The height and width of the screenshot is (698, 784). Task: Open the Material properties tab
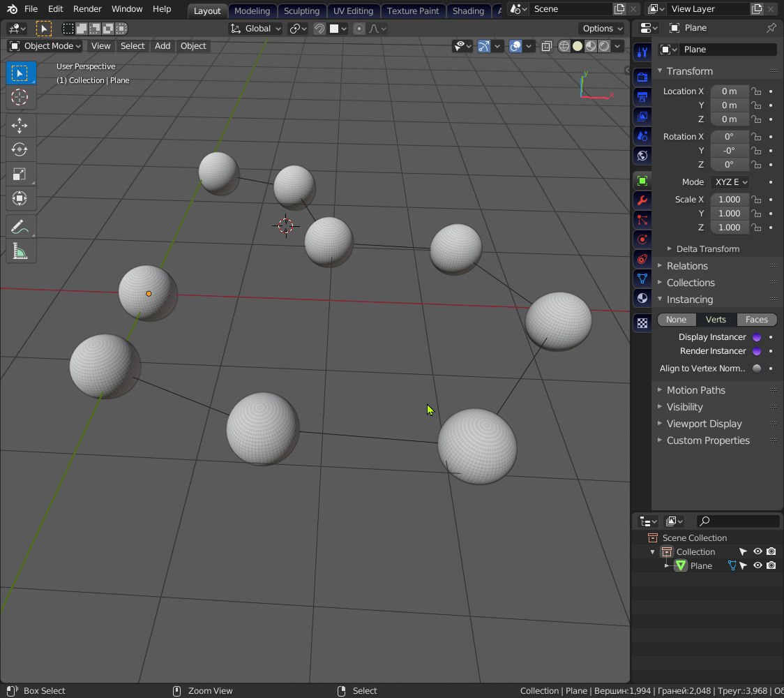[642, 298]
